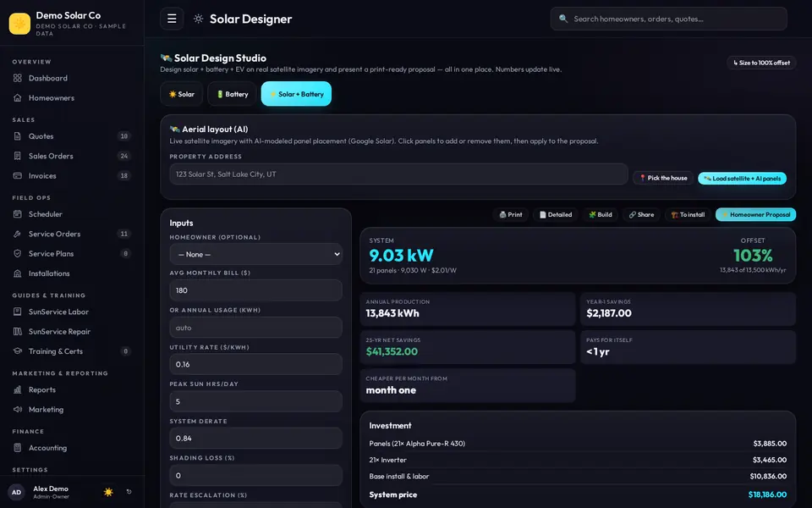Image resolution: width=812 pixels, height=508 pixels.
Task: Click the refresh icon beside the theme toggle
Action: click(x=129, y=492)
